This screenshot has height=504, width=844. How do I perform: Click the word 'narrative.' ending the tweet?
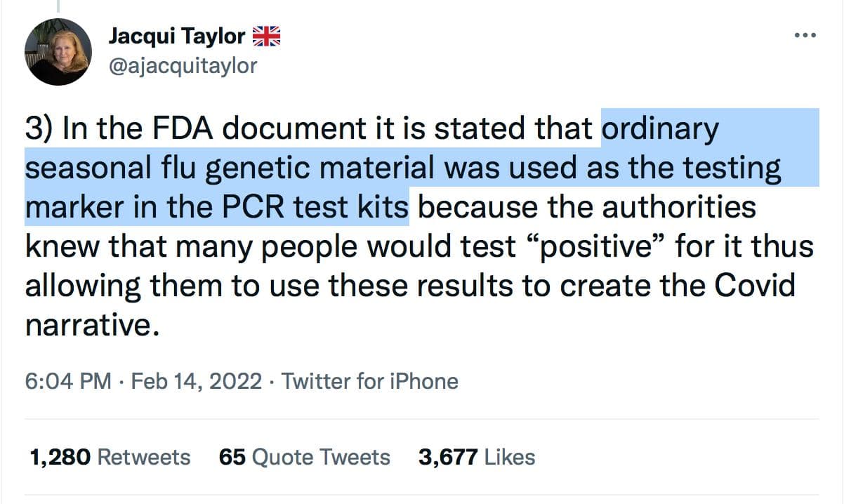[x=88, y=325]
